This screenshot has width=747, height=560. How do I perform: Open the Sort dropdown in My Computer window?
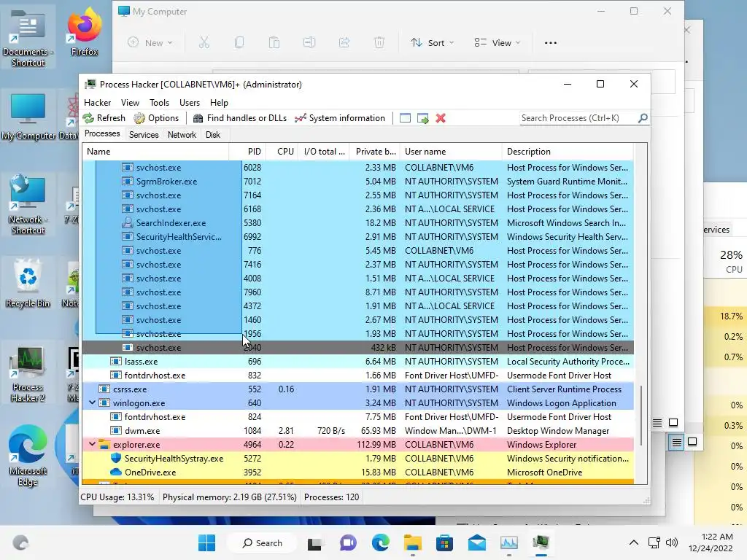pyautogui.click(x=432, y=43)
